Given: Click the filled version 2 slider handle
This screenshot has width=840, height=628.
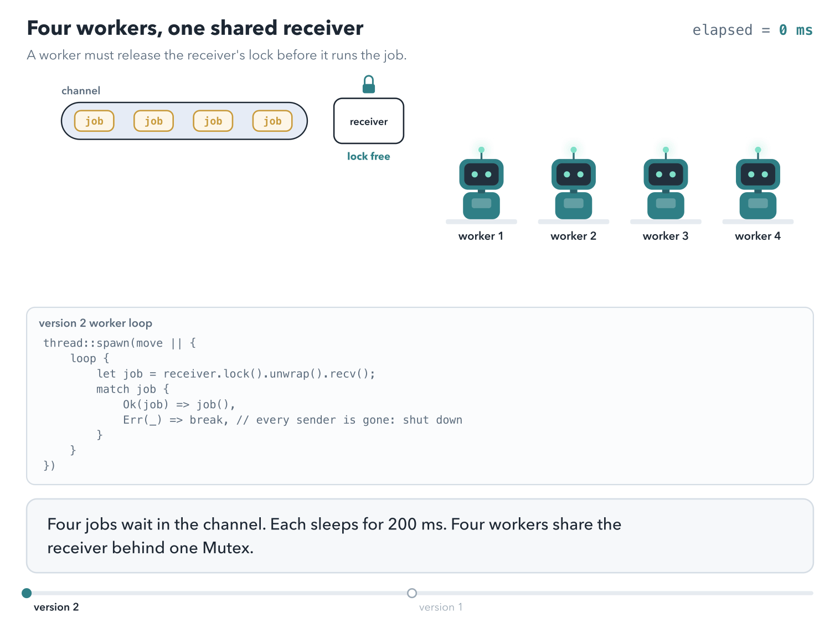Looking at the screenshot, I should (27, 593).
